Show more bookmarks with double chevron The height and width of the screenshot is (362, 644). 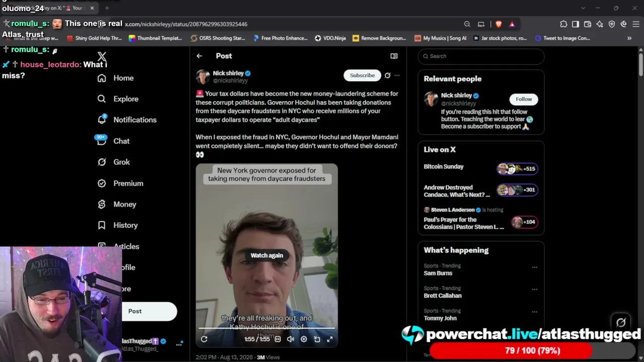(x=629, y=38)
